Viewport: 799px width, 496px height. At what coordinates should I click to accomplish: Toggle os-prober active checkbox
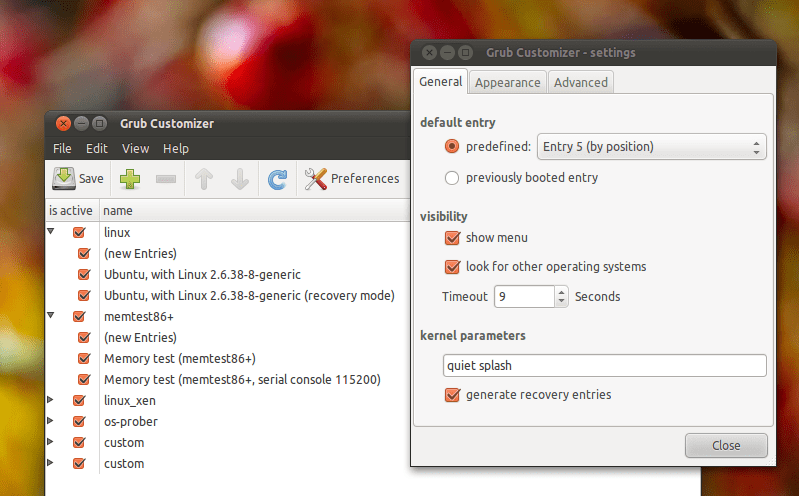click(x=79, y=422)
